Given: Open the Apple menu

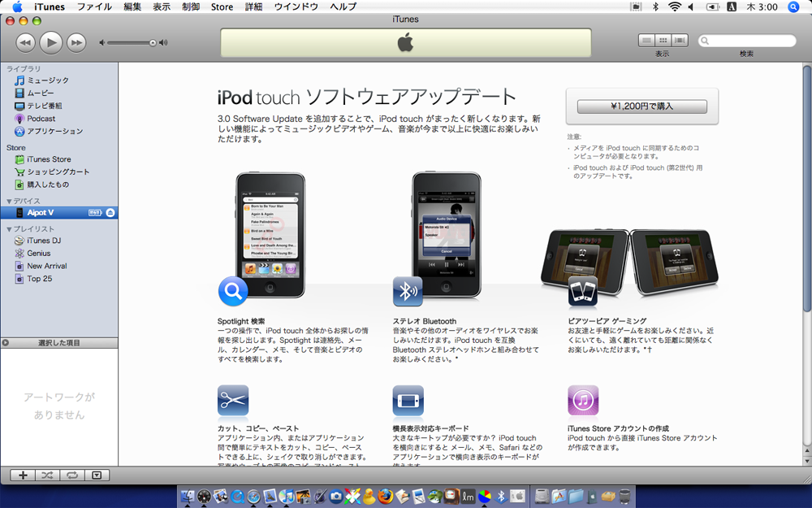Looking at the screenshot, I should point(17,7).
